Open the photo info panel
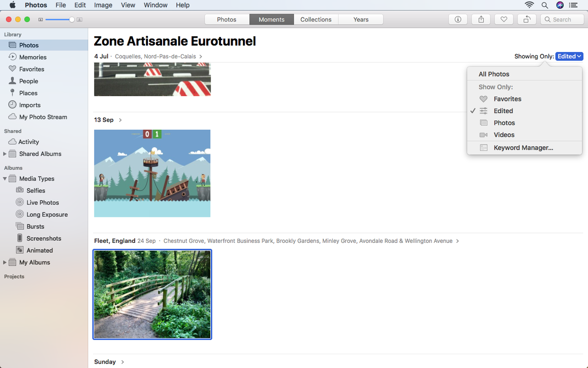Viewport: 588px width, 368px height. point(458,19)
